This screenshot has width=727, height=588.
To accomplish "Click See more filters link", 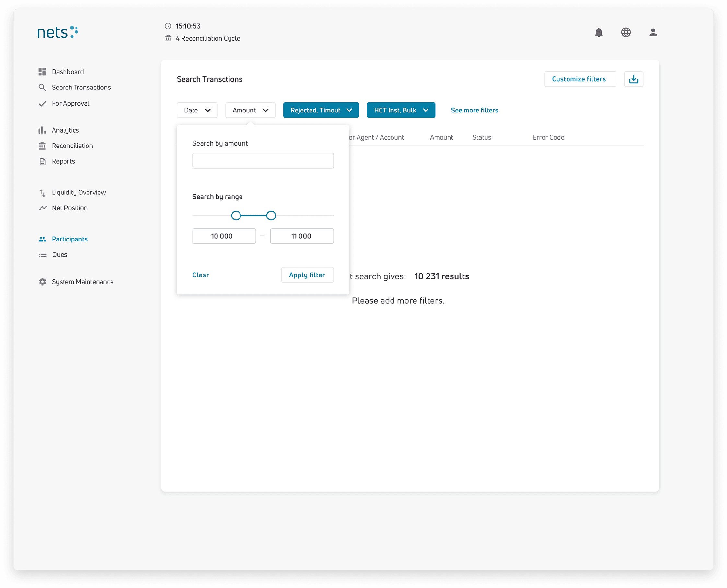I will (x=474, y=110).
